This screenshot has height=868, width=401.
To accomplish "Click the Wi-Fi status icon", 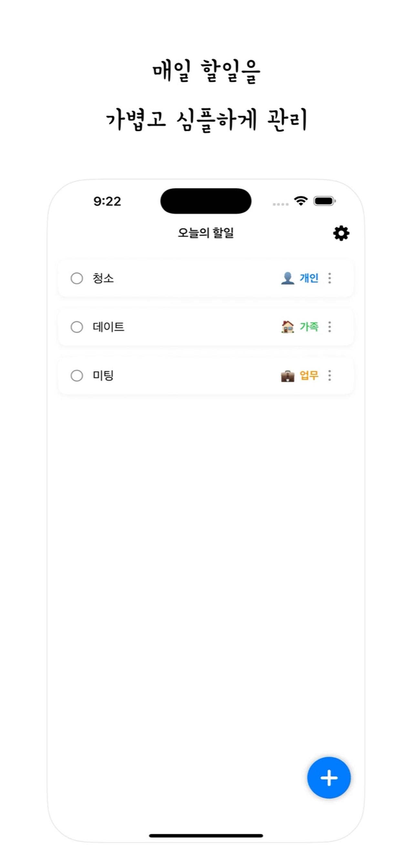I will pyautogui.click(x=301, y=201).
